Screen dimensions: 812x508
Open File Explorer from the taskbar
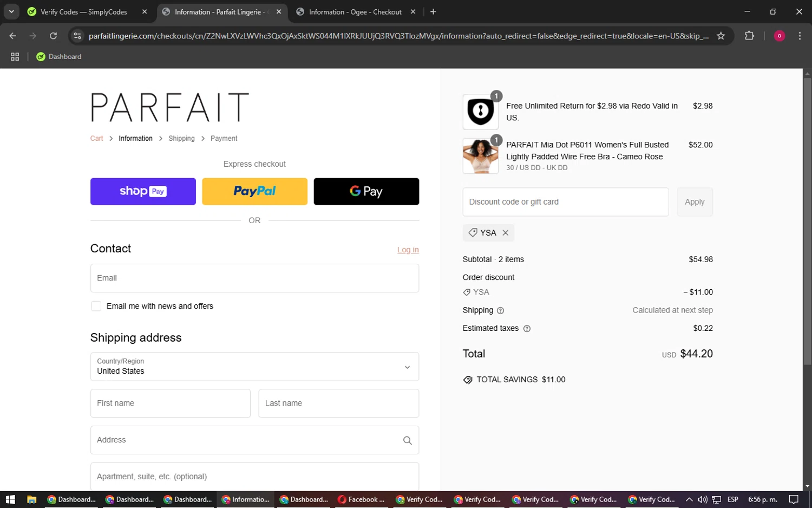31,499
